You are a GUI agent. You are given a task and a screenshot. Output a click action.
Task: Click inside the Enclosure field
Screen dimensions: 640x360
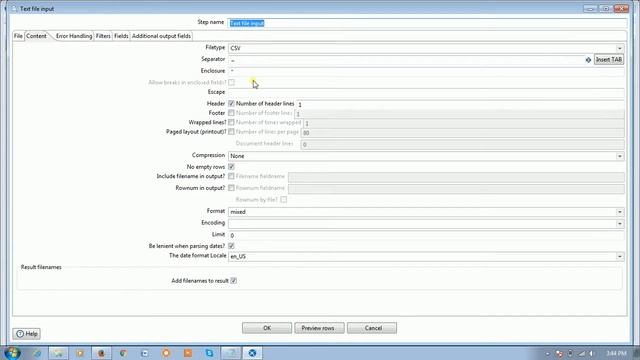click(426, 71)
